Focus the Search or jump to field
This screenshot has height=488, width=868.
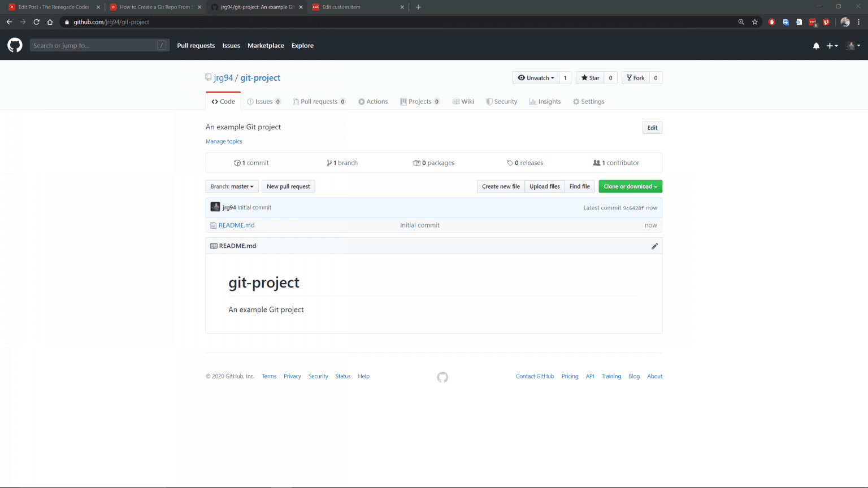[x=94, y=46]
